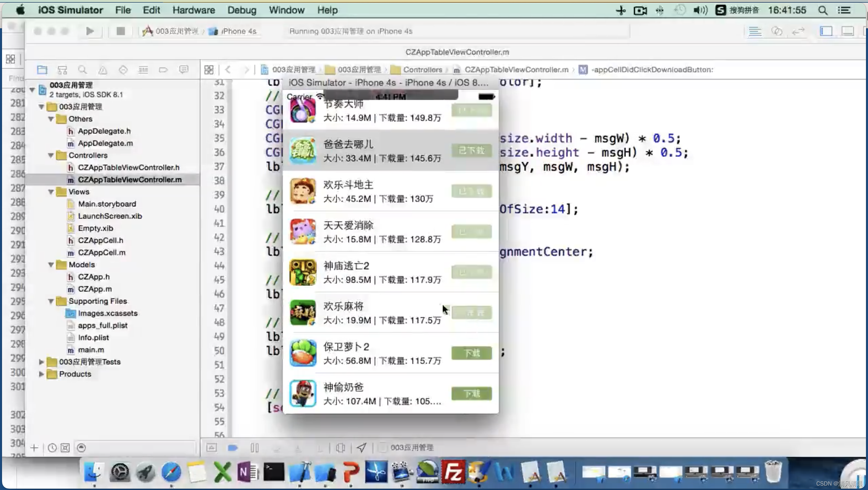Screen dimensions: 868x490
Task: Collapse the Views group
Action: click(x=51, y=192)
